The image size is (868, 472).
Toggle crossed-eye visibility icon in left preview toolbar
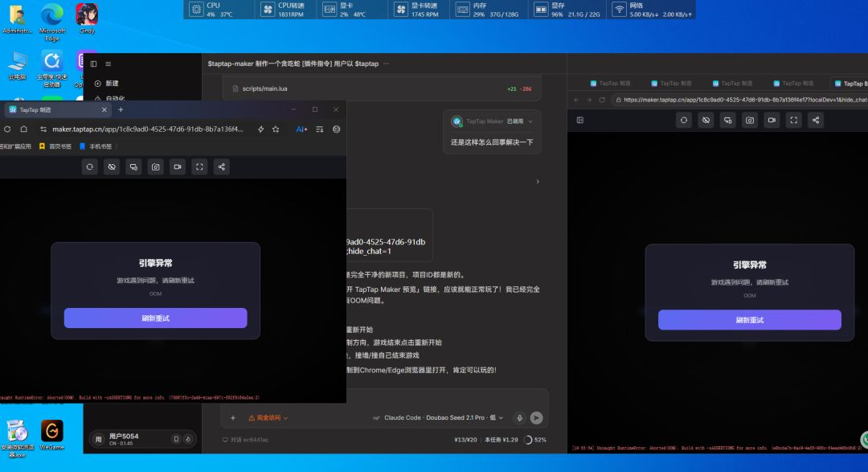point(112,166)
